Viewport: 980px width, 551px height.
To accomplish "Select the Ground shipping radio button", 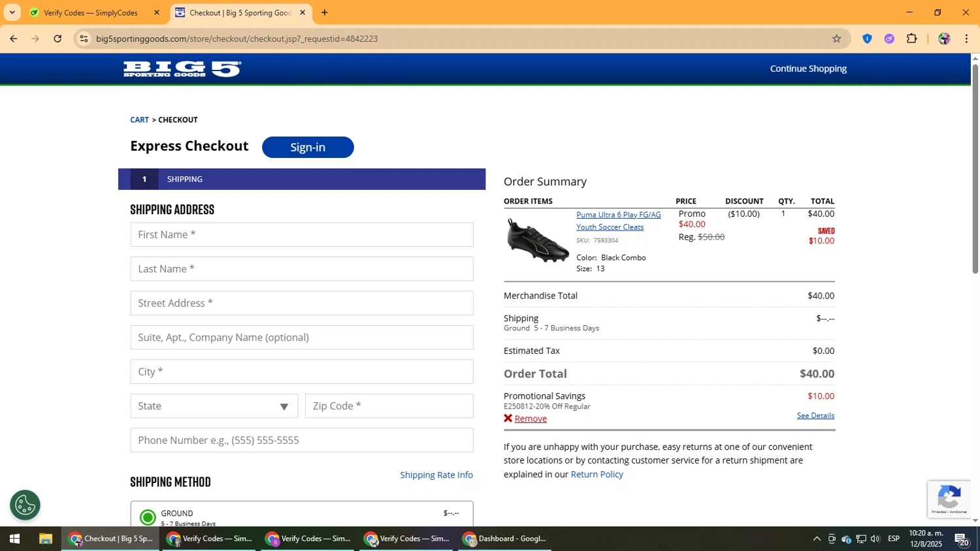I will coord(148,517).
